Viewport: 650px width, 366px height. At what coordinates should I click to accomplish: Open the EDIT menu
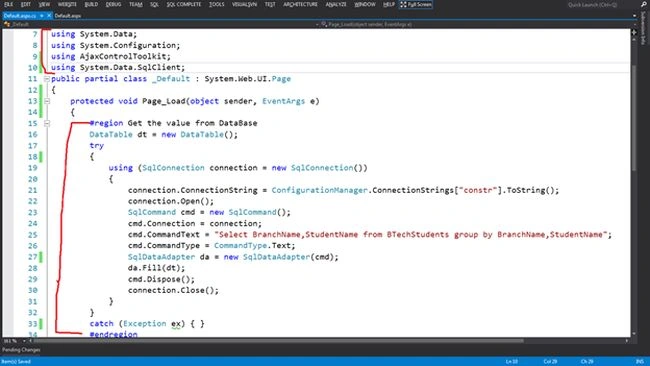coord(26,4)
